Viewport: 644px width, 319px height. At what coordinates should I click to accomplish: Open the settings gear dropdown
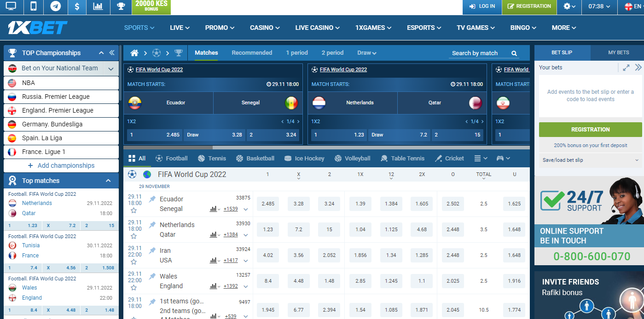[569, 6]
